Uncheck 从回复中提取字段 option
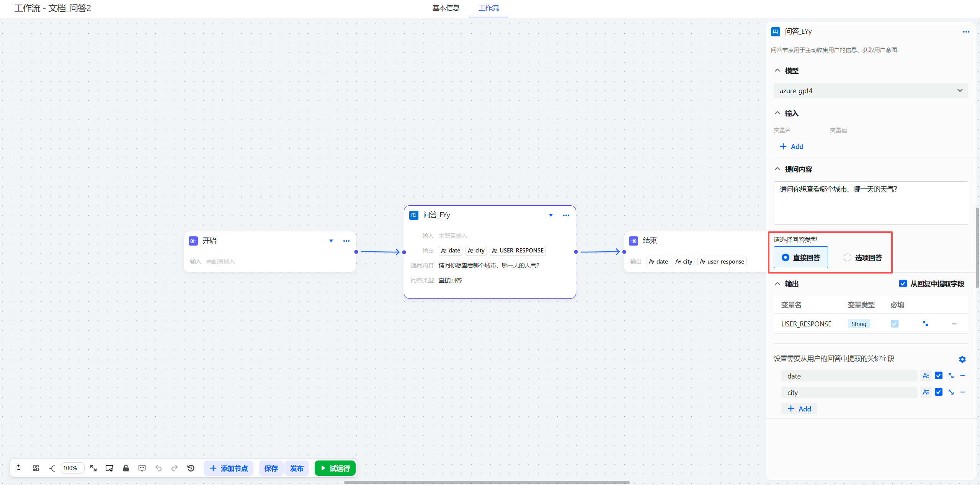The height and width of the screenshot is (485, 980). (x=903, y=283)
